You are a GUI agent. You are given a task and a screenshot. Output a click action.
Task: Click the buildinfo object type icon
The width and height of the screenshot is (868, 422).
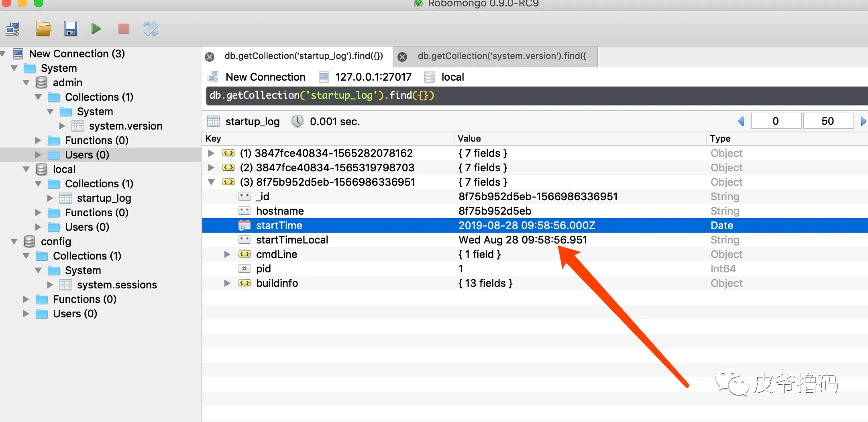coord(245,283)
